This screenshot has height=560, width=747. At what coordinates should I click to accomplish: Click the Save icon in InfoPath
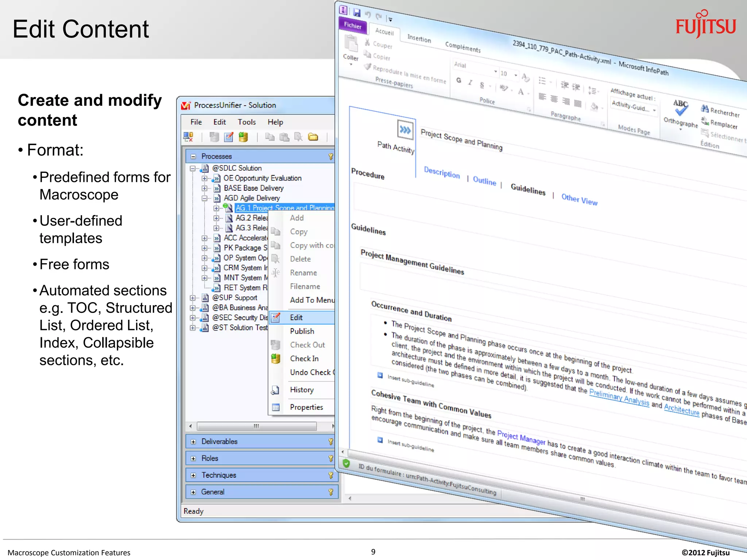click(x=357, y=13)
